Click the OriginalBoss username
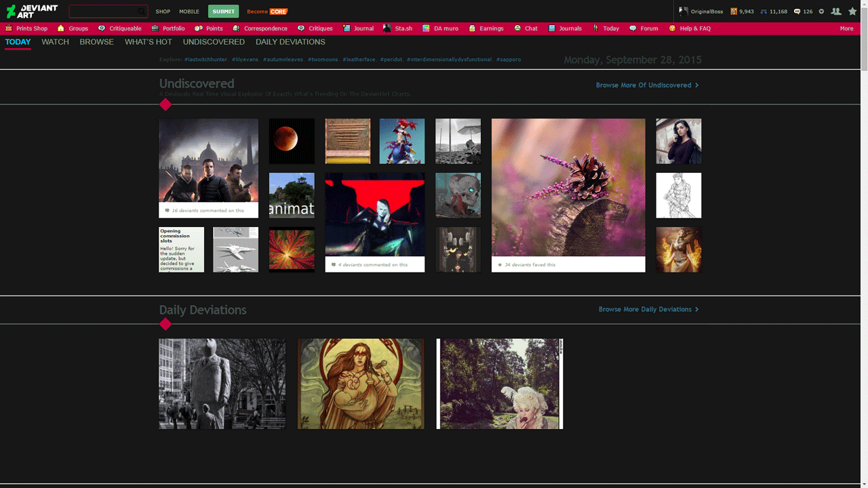The height and width of the screenshot is (488, 868). (707, 12)
